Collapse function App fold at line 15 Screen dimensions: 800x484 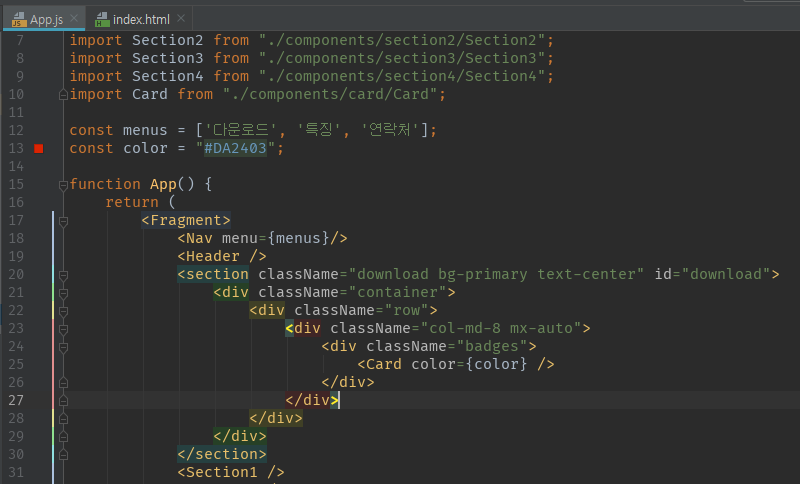63,185
